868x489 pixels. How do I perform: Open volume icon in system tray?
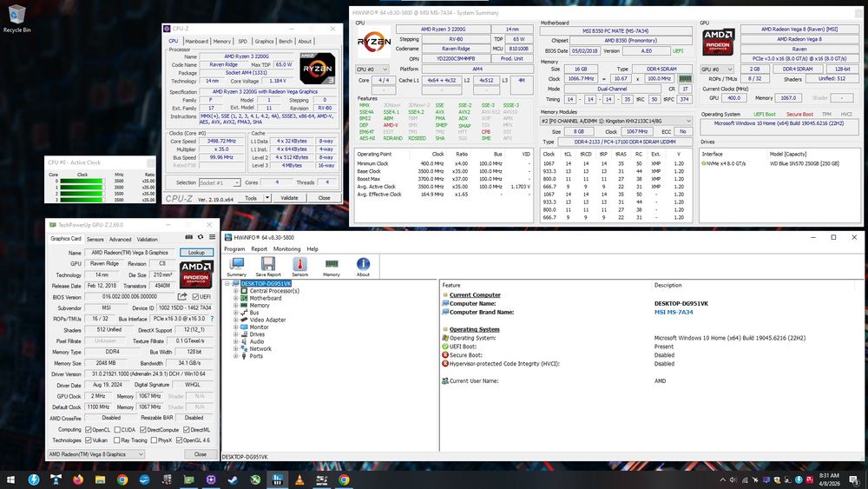coord(733,479)
